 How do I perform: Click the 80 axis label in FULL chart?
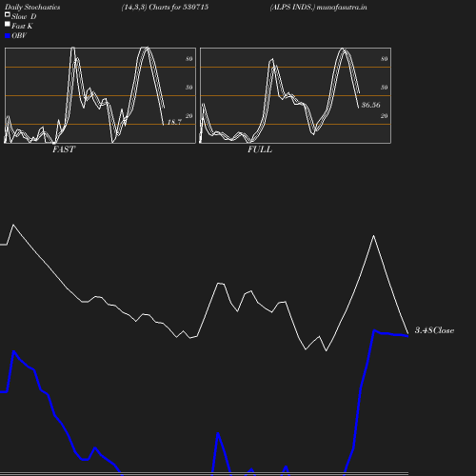tap(385, 59)
